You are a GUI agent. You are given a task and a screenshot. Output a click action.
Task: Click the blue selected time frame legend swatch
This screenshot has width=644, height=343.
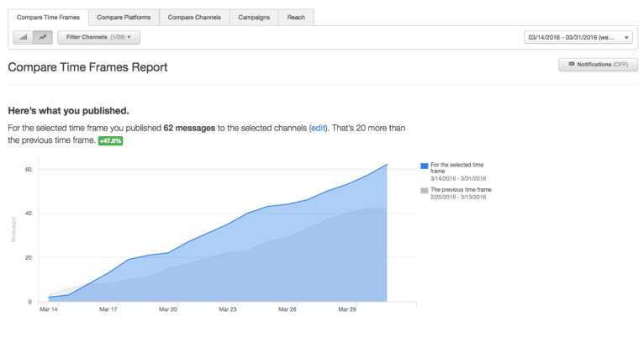pos(425,166)
